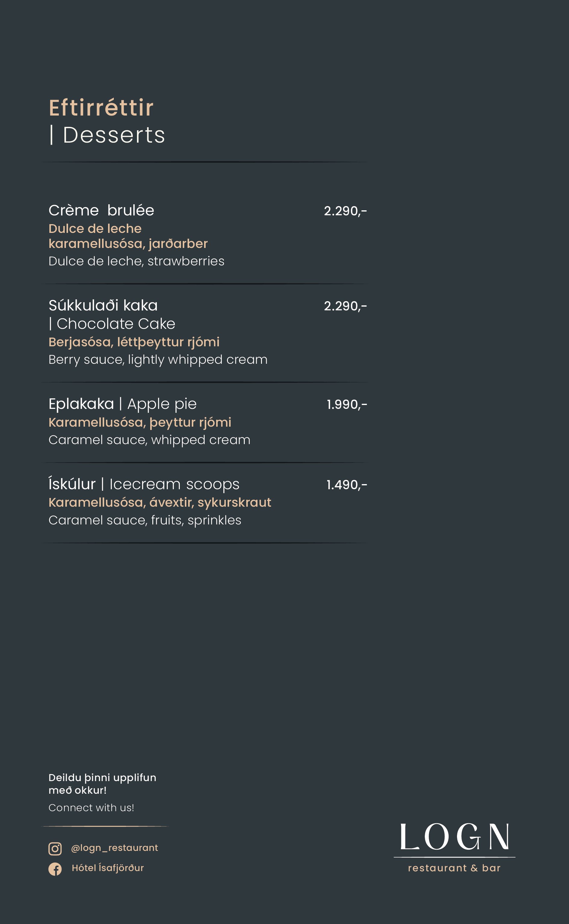The height and width of the screenshot is (924, 569).
Task: Click the Facebook icon
Action: pos(55,869)
